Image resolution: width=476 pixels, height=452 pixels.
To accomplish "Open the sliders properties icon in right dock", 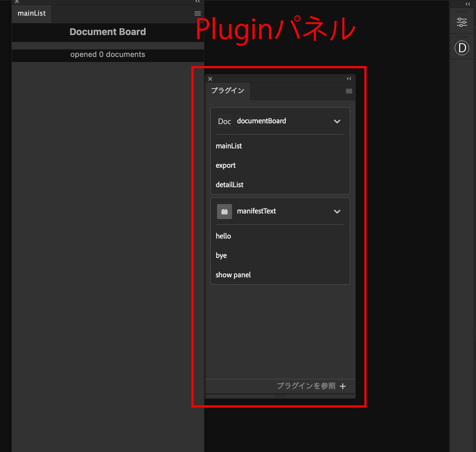I will click(x=462, y=22).
